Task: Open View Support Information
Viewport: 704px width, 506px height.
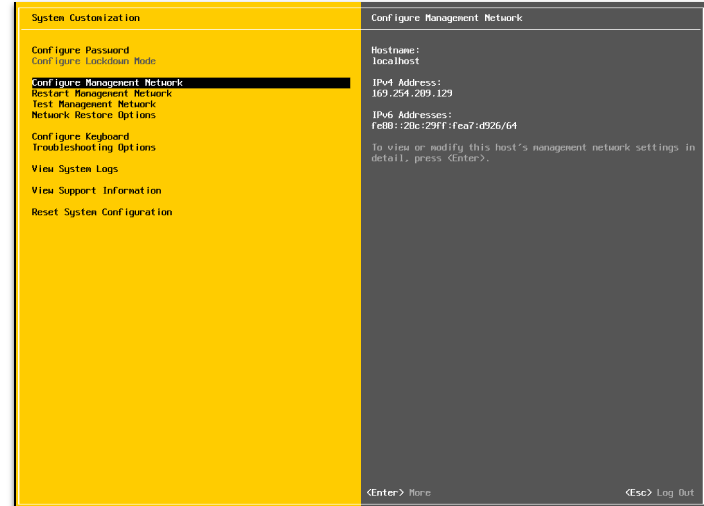Action: click(97, 190)
